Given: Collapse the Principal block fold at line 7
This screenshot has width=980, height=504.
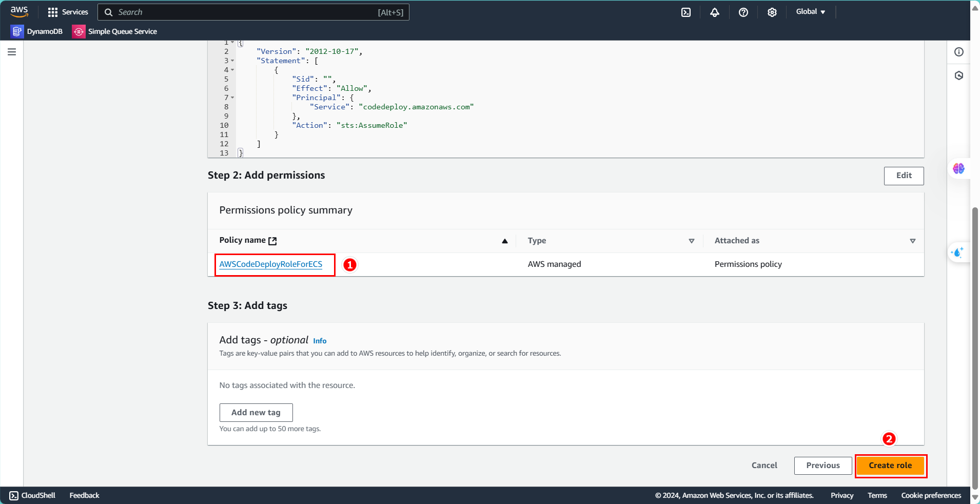Looking at the screenshot, I should point(232,98).
